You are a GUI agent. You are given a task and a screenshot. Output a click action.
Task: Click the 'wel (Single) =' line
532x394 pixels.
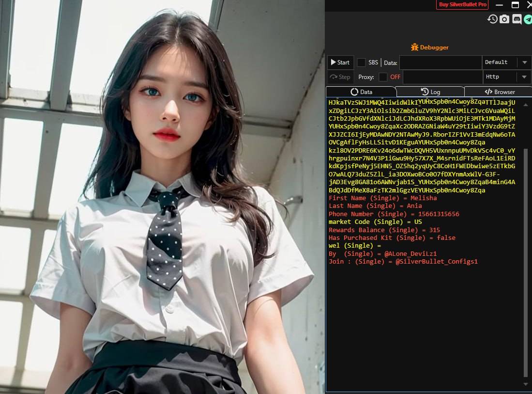click(355, 246)
